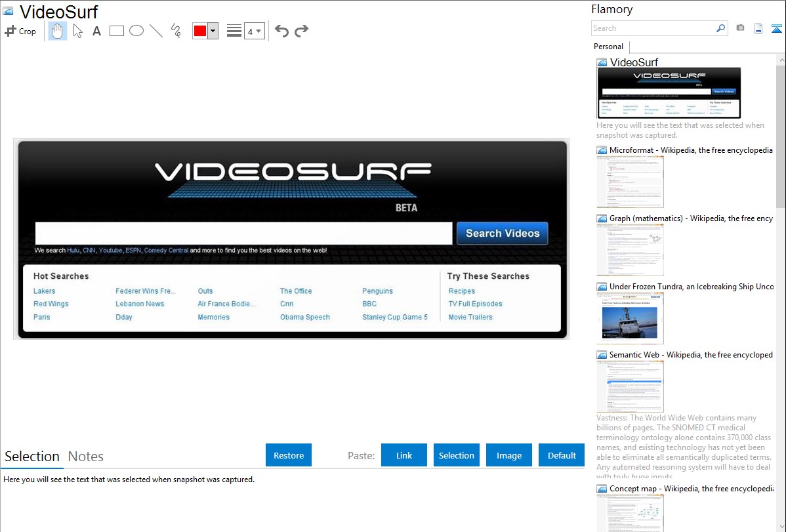The width and height of the screenshot is (786, 532).
Task: Click the icon beside the Microformat title
Action: 602,150
